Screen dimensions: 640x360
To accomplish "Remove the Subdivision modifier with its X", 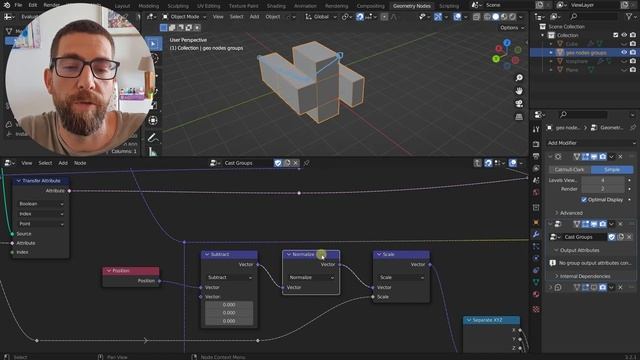I will click(x=620, y=157).
